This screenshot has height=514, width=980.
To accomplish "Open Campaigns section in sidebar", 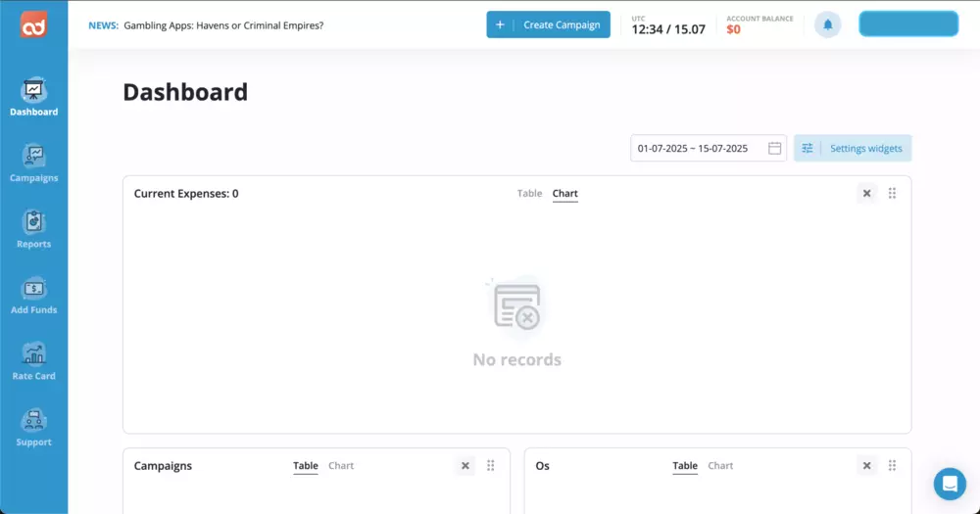I will (33, 164).
